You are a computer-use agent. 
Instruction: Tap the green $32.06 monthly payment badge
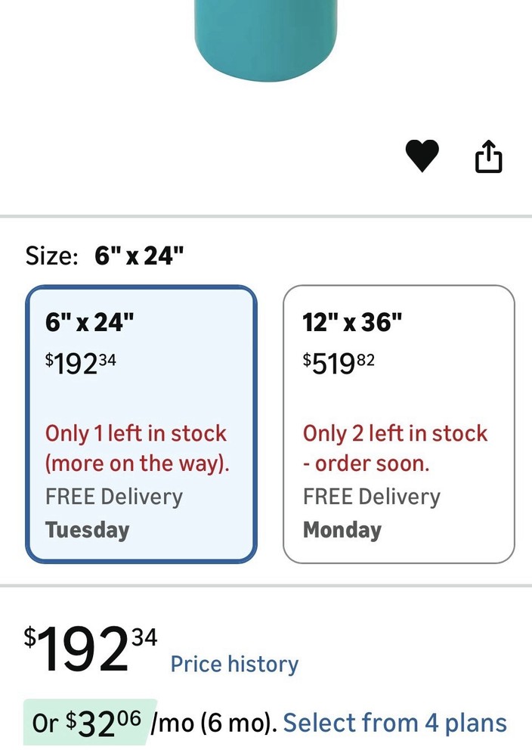[89, 723]
